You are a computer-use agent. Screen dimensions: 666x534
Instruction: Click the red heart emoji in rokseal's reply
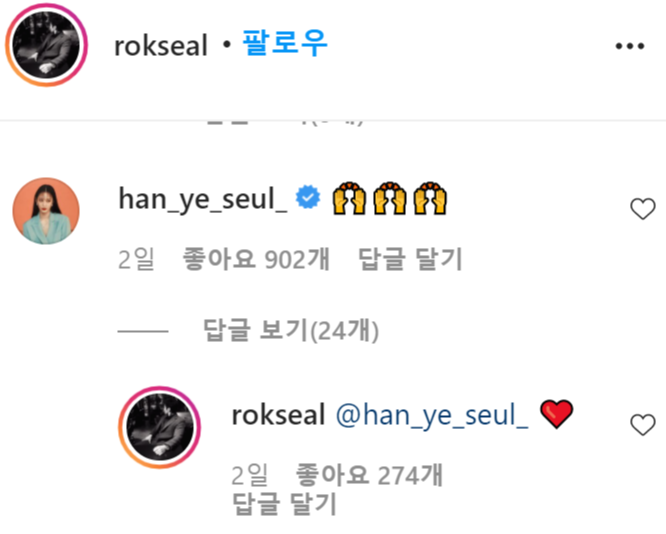click(556, 414)
